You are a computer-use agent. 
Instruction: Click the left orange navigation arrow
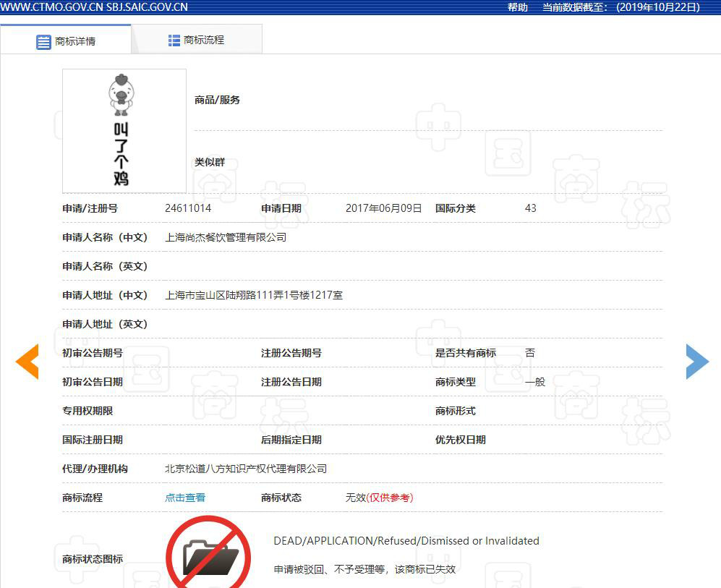click(x=27, y=361)
